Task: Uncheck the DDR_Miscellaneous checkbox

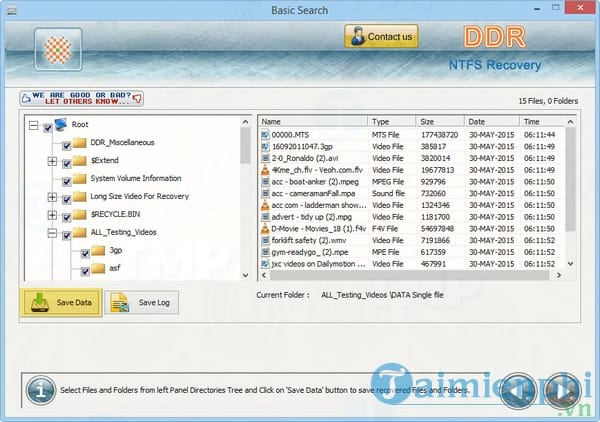Action: point(67,146)
